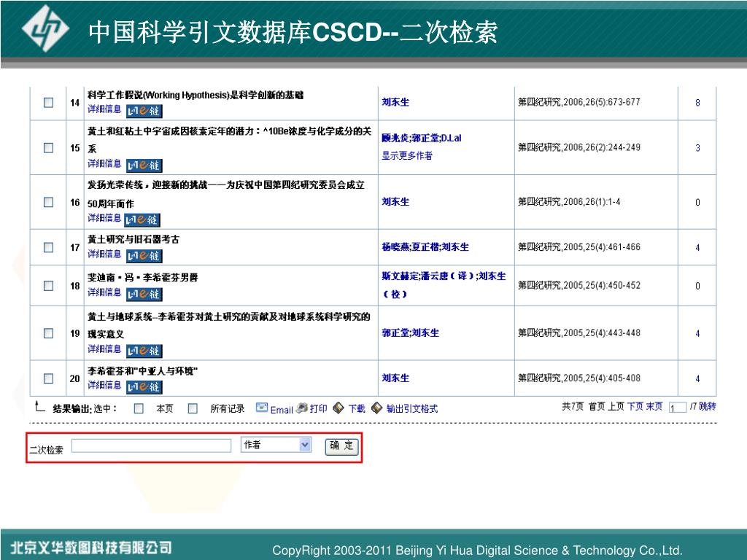Click the title 斐迪南·冯·李希霍芬男爵
The height and width of the screenshot is (560, 747).
(x=143, y=278)
